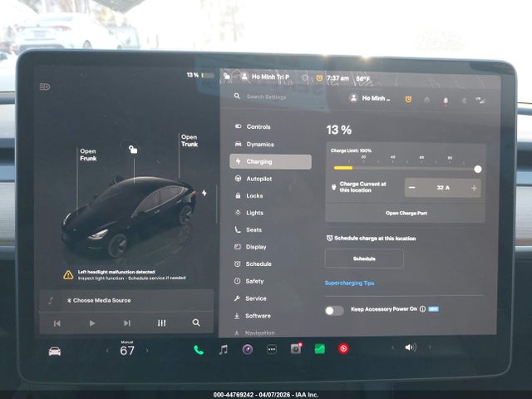Tap the Ho Minh Tri P status bar profile
This screenshot has height=399, width=532.
[x=265, y=76]
